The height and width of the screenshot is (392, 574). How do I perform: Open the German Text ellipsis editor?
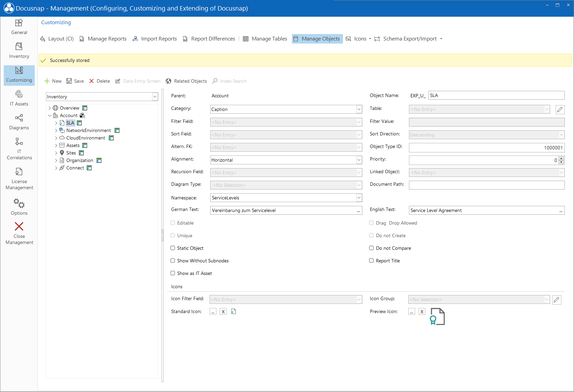click(x=358, y=211)
